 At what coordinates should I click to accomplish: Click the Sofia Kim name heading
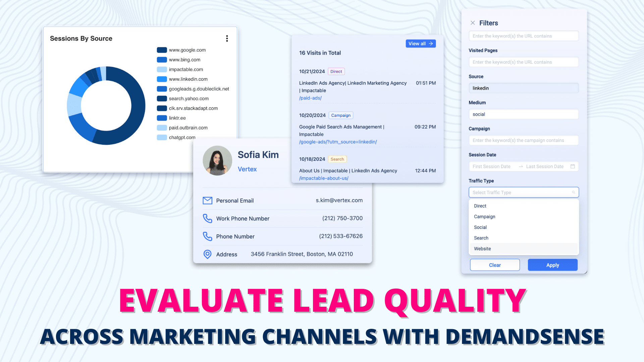coord(258,155)
